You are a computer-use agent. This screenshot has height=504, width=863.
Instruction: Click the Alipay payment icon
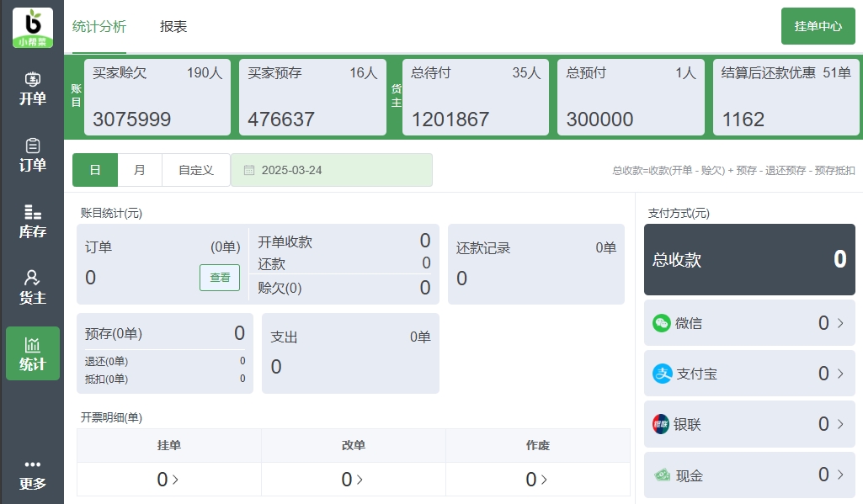click(x=662, y=374)
